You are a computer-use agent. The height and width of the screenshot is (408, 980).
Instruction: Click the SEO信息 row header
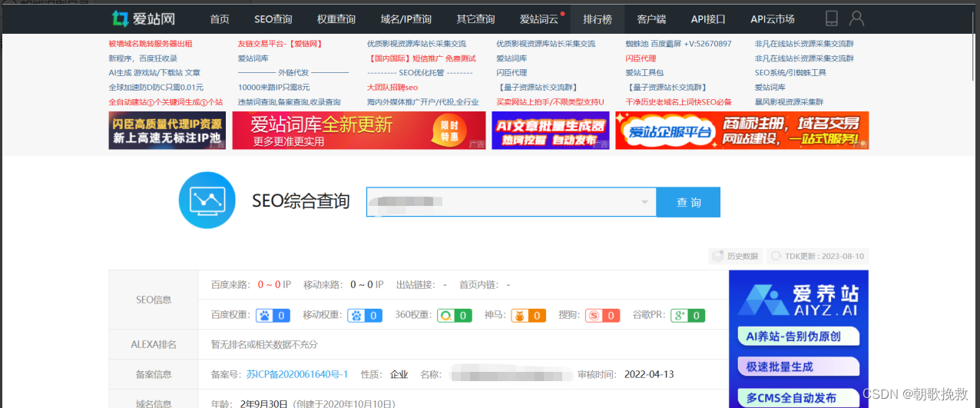pyautogui.click(x=154, y=300)
